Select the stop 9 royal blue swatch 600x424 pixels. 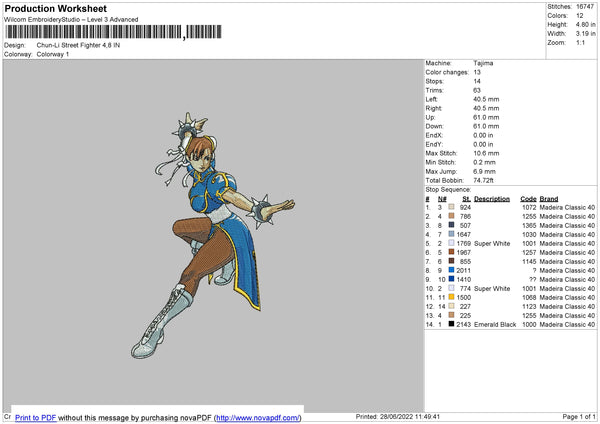452,279
